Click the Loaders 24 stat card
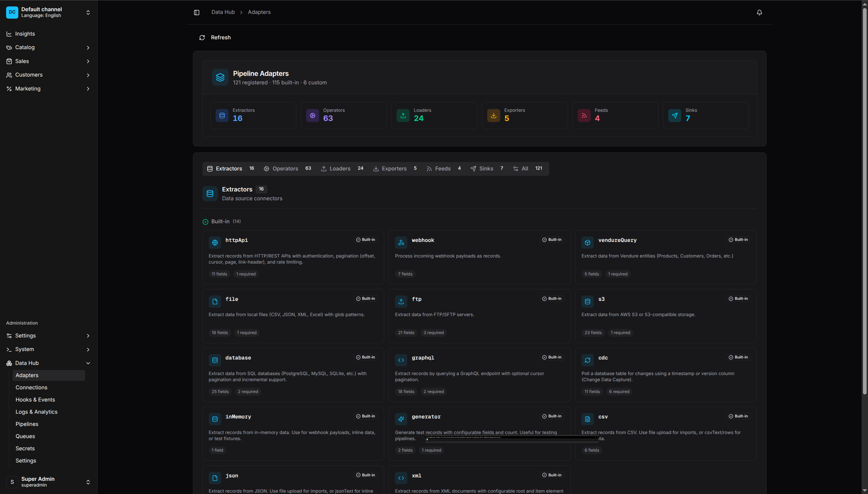The width and height of the screenshot is (868, 494). pos(434,115)
